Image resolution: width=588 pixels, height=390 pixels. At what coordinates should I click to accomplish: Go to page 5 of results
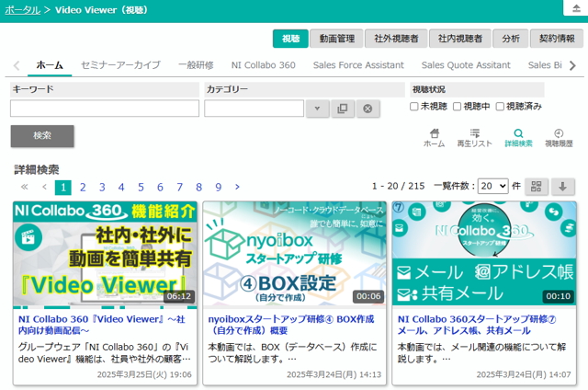(141, 187)
